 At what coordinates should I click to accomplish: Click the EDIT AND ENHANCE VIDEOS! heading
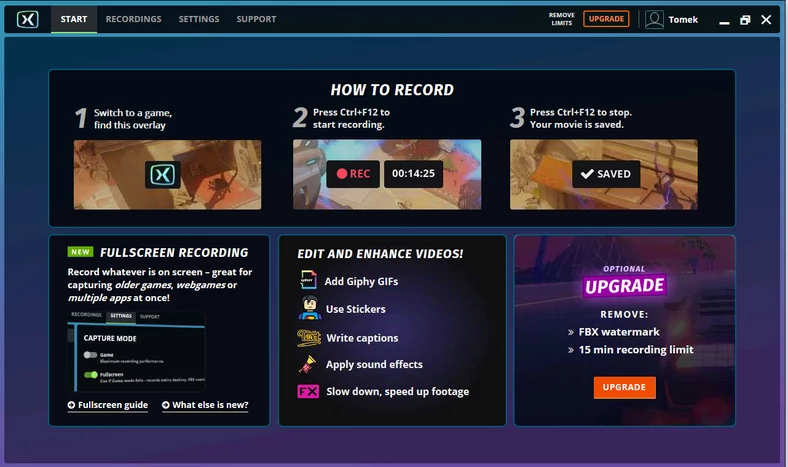point(380,254)
